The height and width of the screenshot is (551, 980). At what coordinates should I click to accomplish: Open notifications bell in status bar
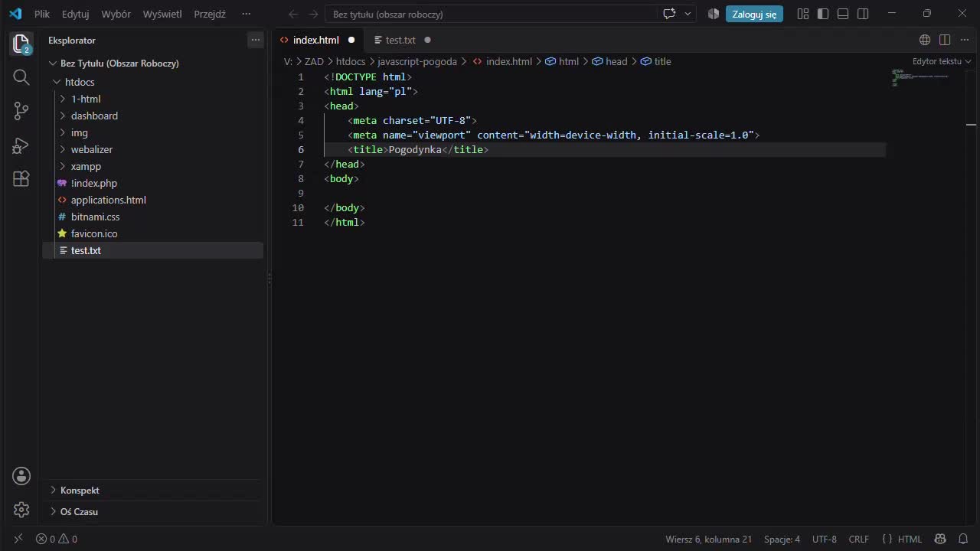963,539
